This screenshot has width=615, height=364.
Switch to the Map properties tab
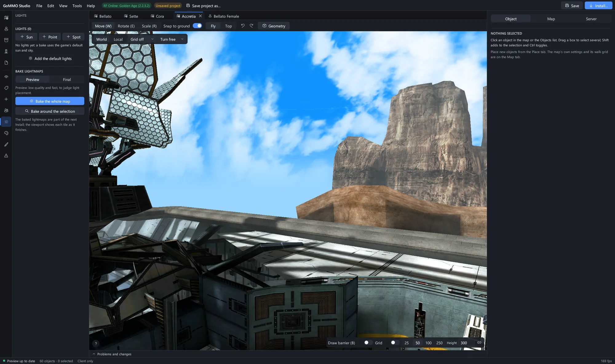[551, 19]
